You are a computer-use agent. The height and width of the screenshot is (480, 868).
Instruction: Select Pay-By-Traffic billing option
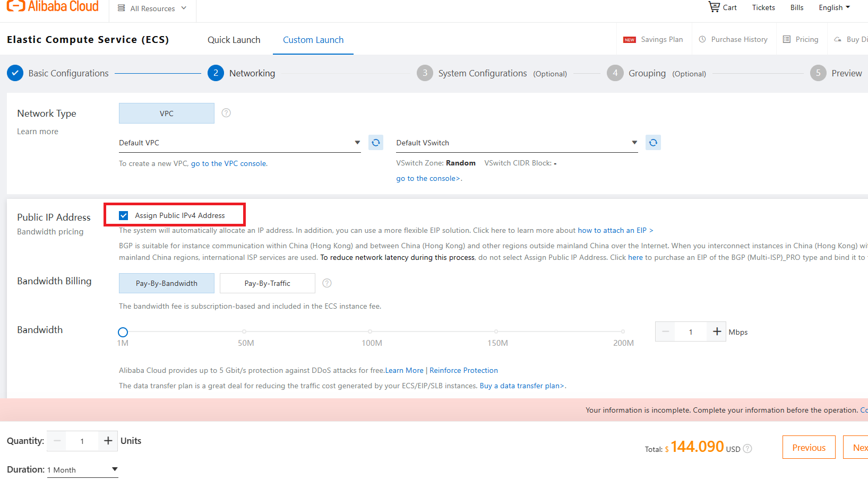click(x=267, y=283)
